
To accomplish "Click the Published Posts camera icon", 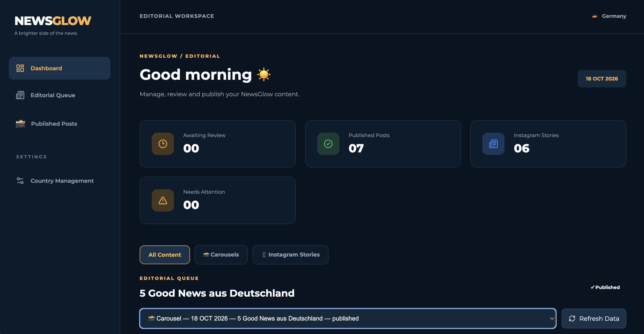I will tap(20, 123).
